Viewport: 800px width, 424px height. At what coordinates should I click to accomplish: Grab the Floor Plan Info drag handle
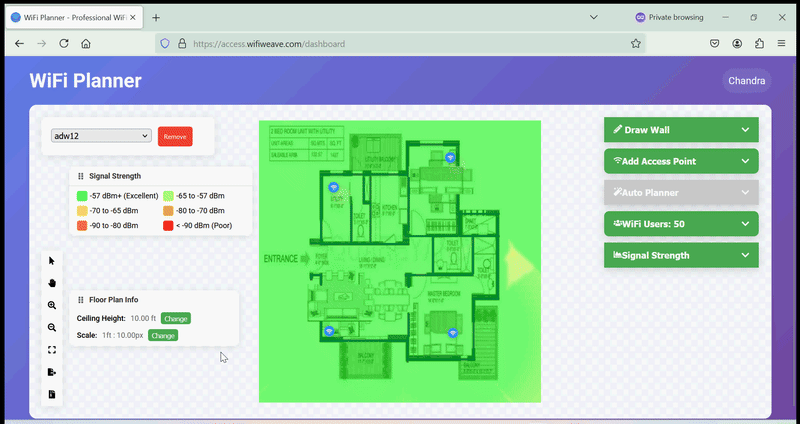(x=81, y=300)
